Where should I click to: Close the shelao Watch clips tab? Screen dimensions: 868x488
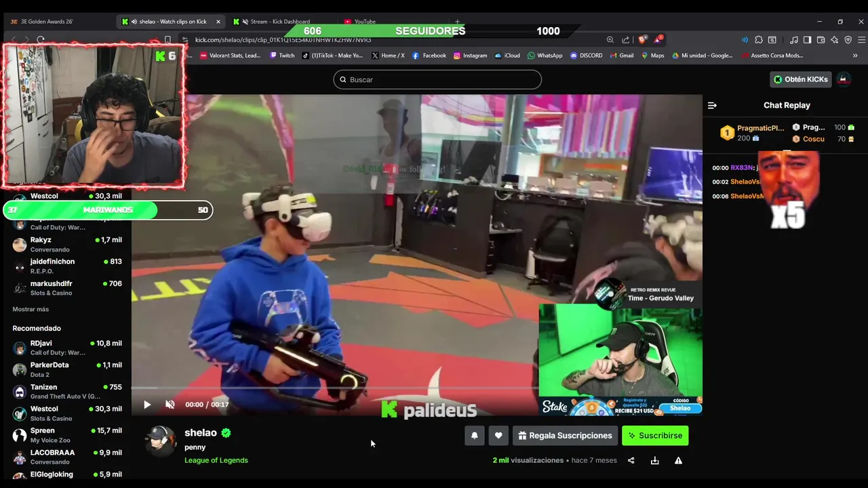pos(218,22)
